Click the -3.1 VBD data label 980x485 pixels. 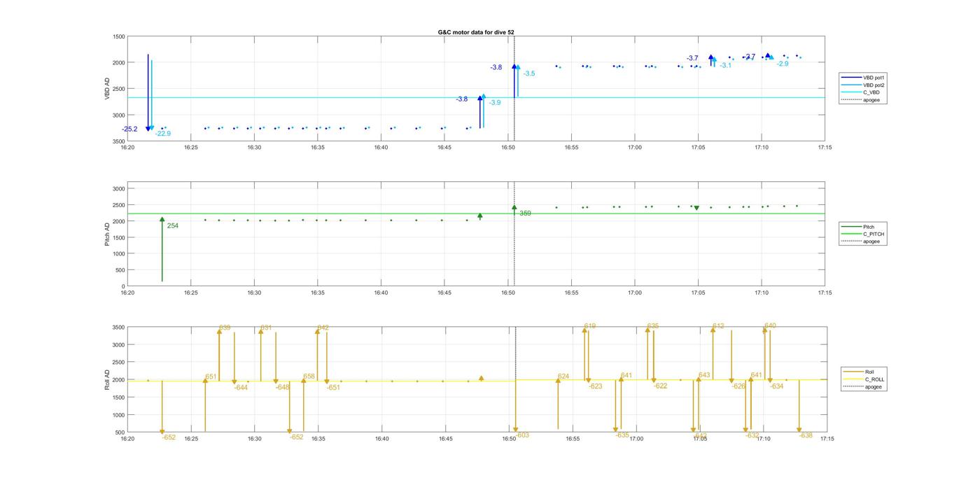click(x=726, y=65)
